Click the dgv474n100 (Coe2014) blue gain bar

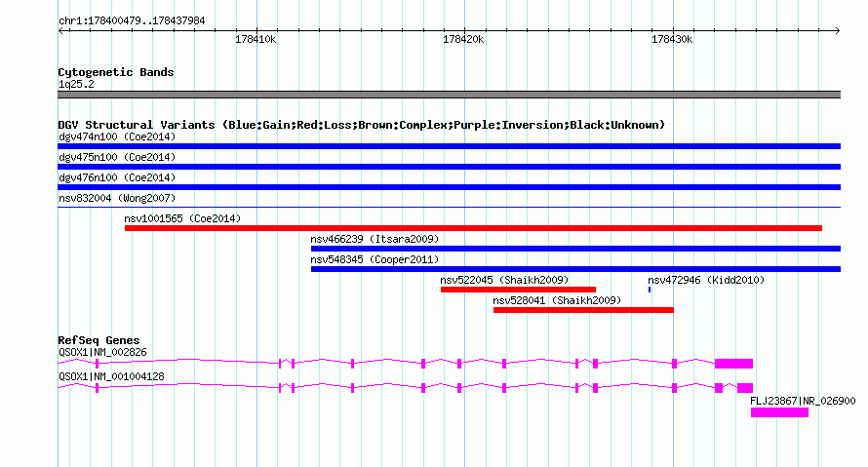tap(449, 146)
